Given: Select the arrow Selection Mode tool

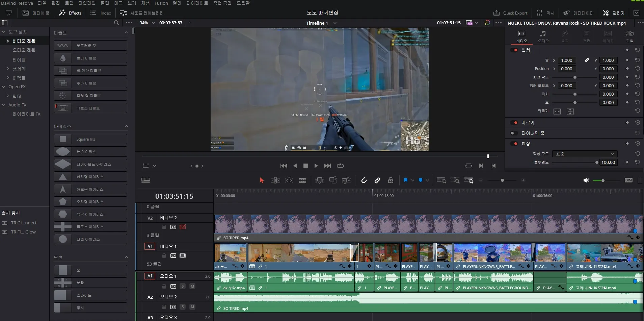Looking at the screenshot, I should pos(262,180).
